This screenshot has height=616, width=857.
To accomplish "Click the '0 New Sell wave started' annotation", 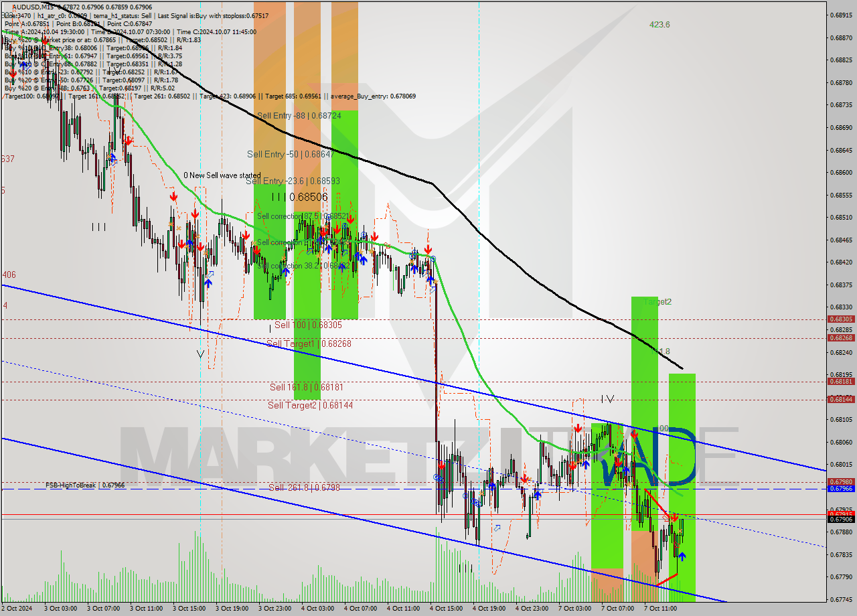I will click(x=222, y=175).
